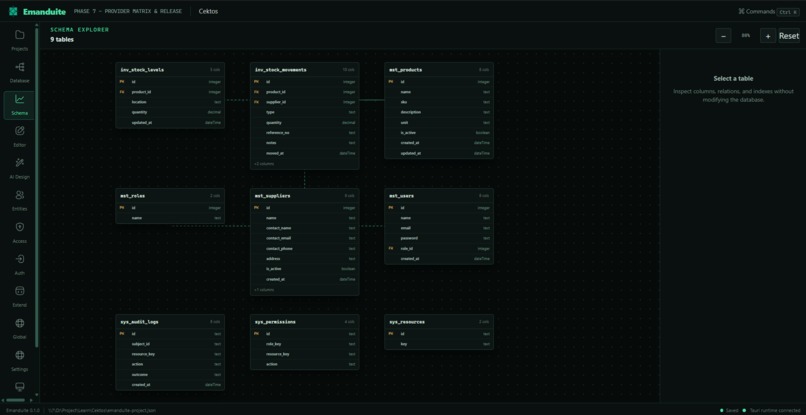Open the Extend sidebar section

[20, 297]
